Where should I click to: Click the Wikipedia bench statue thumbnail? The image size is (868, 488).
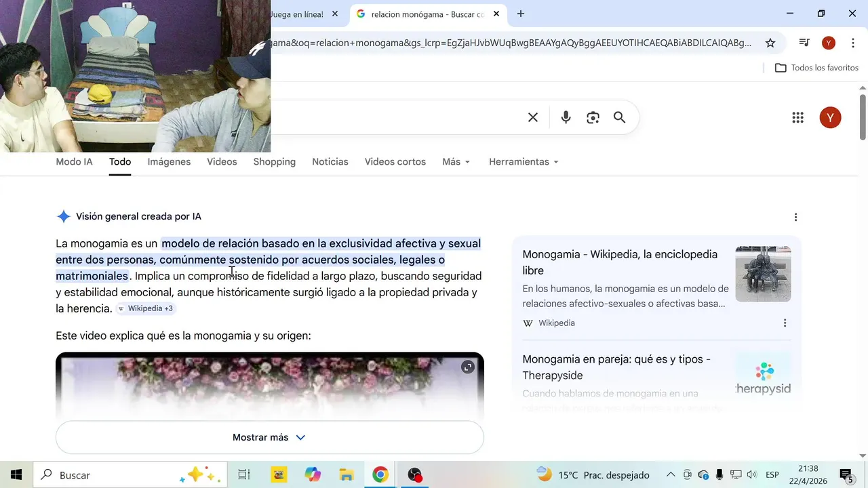tap(763, 274)
